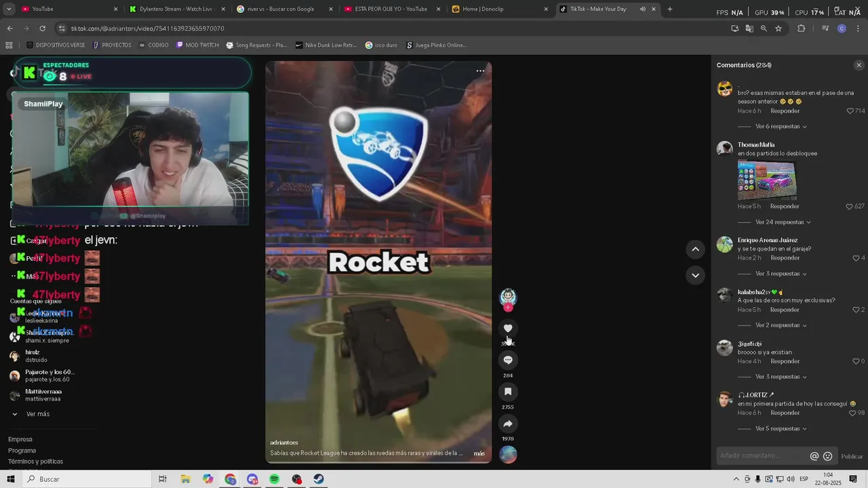
Task: Click the browser address bar URL
Action: tap(147, 28)
